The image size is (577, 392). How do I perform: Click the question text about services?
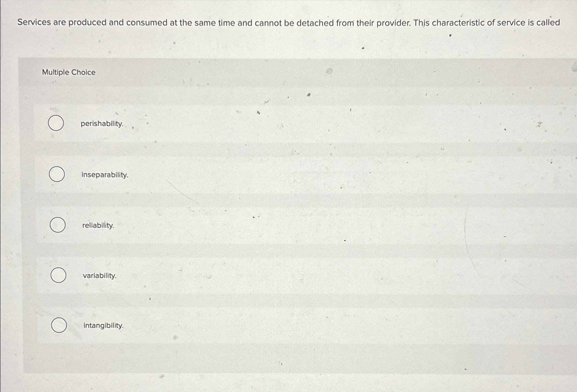pyautogui.click(x=288, y=23)
